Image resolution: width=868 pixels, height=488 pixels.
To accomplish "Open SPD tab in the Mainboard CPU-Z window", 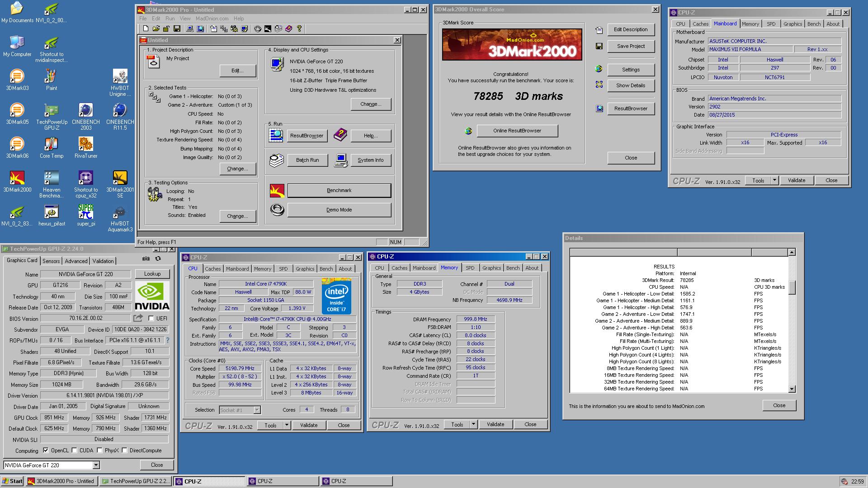I will click(x=771, y=24).
